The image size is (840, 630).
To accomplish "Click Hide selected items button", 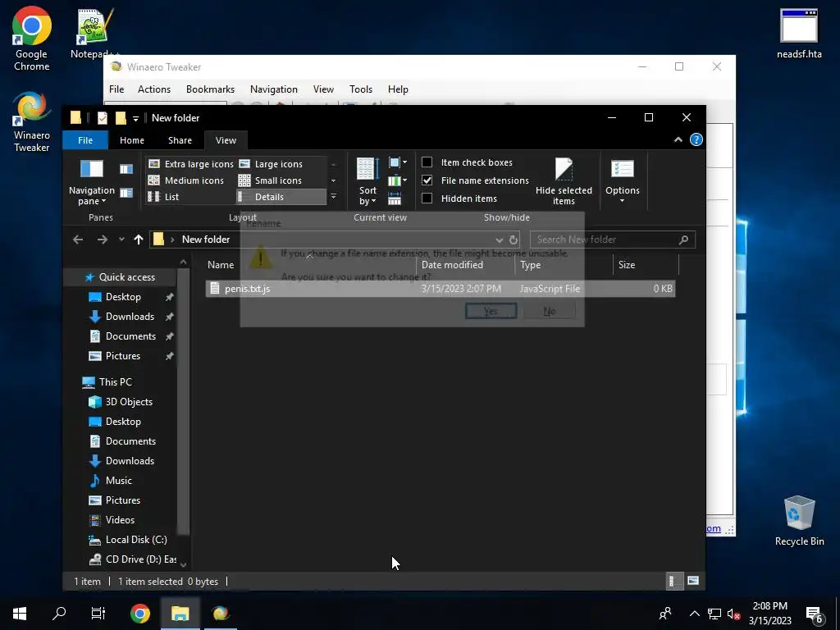I will click(x=564, y=182).
